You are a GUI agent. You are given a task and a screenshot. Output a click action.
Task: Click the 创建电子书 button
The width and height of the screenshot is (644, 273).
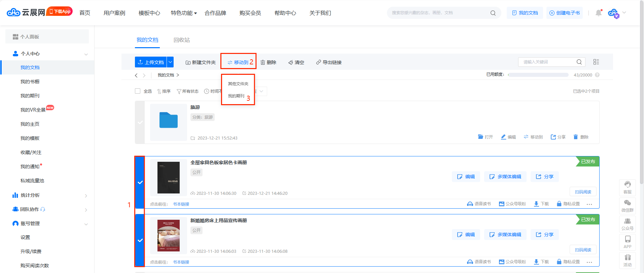click(x=565, y=13)
